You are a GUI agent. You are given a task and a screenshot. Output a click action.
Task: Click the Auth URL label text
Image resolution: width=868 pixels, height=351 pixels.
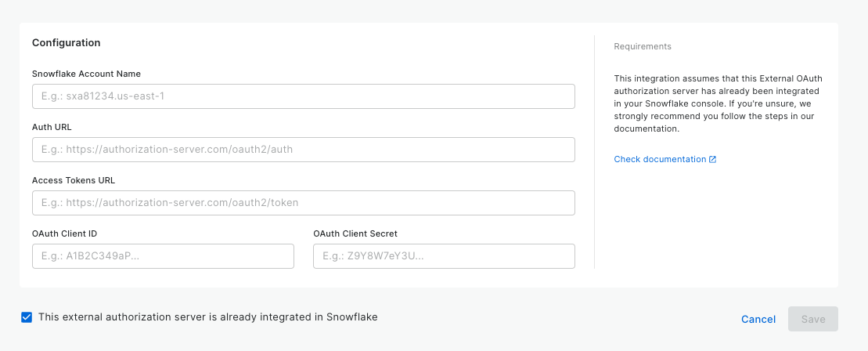(x=52, y=127)
